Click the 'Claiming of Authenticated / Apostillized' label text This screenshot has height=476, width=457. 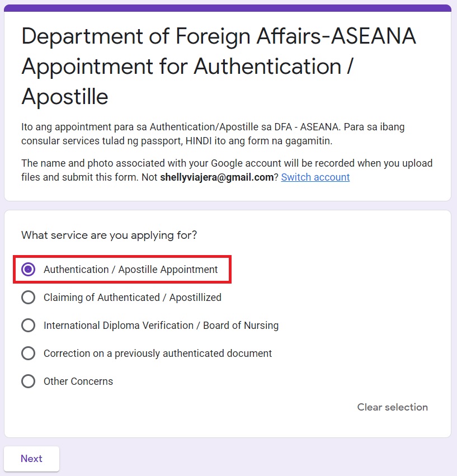click(133, 298)
